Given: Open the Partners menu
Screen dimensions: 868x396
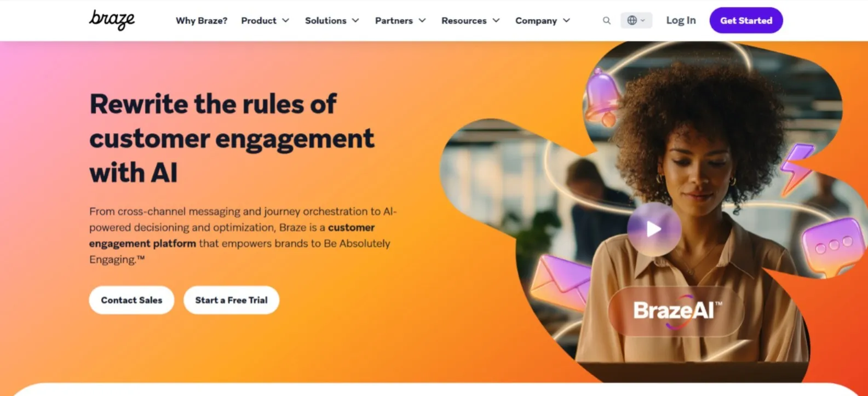Looking at the screenshot, I should [x=400, y=20].
